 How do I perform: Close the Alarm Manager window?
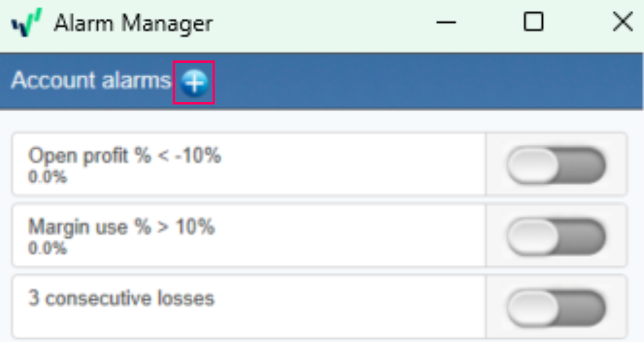click(622, 23)
